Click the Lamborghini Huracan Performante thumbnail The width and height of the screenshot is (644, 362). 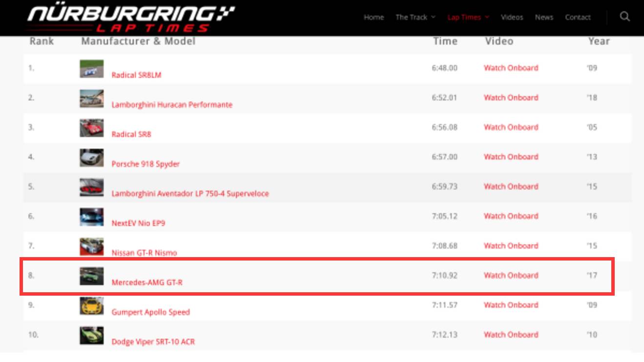click(x=92, y=99)
